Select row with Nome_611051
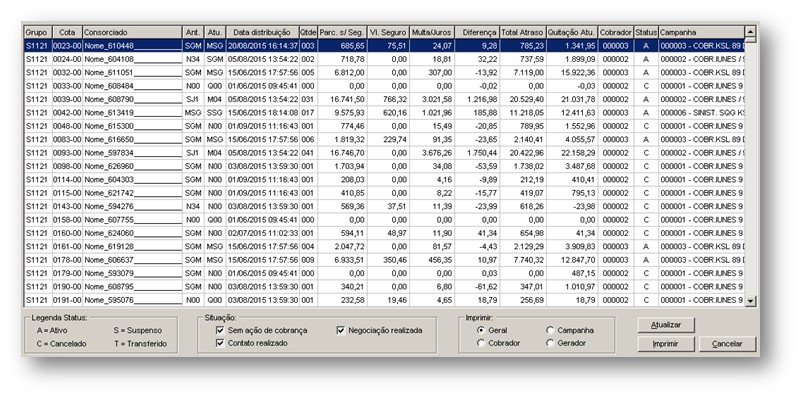 coord(384,73)
